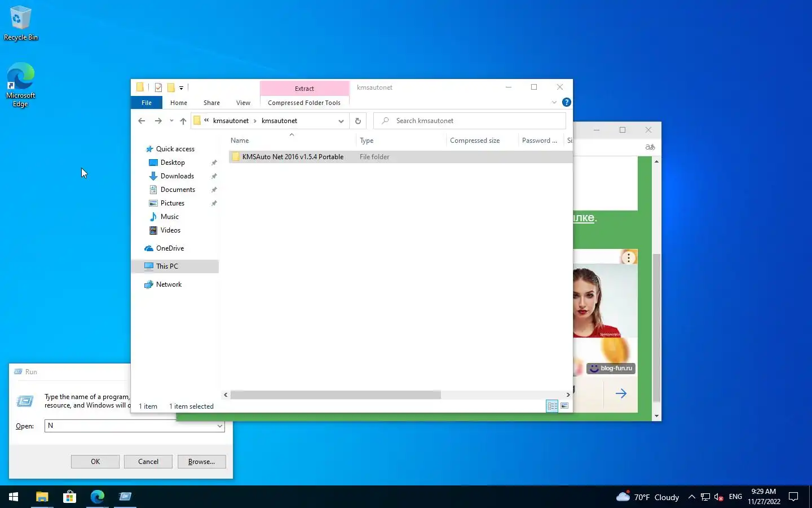This screenshot has width=812, height=508.
Task: Select Quick access in navigation pane
Action: pyautogui.click(x=175, y=149)
